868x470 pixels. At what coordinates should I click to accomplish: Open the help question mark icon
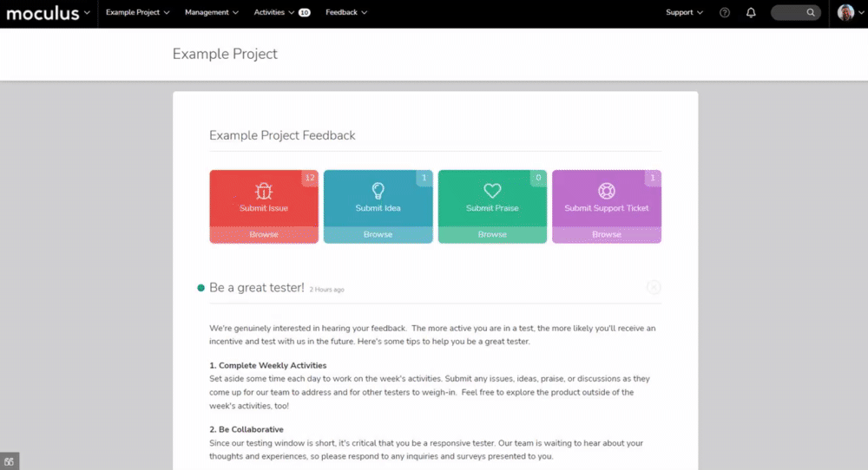coord(725,12)
